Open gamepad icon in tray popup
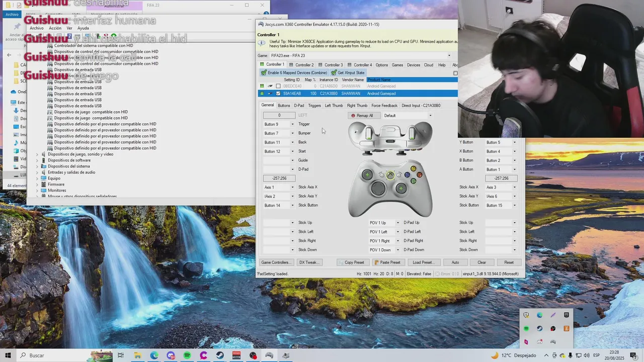This screenshot has height=362, width=644. 553,342
